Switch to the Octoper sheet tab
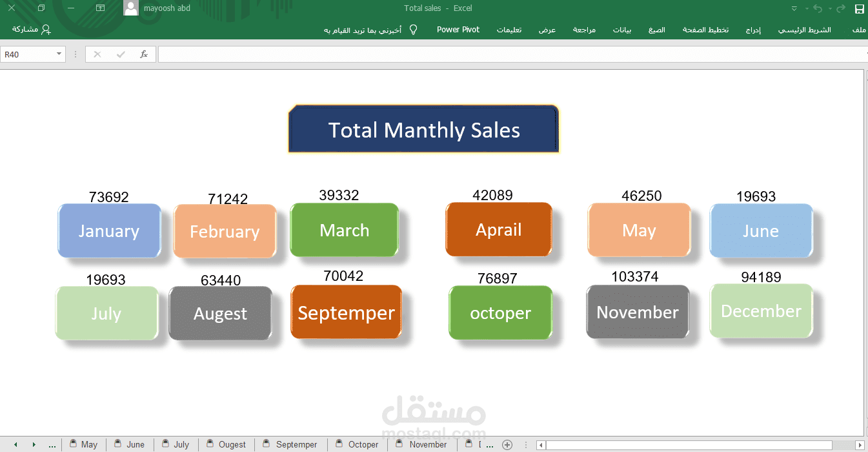The width and height of the screenshot is (868, 452). 358,444
